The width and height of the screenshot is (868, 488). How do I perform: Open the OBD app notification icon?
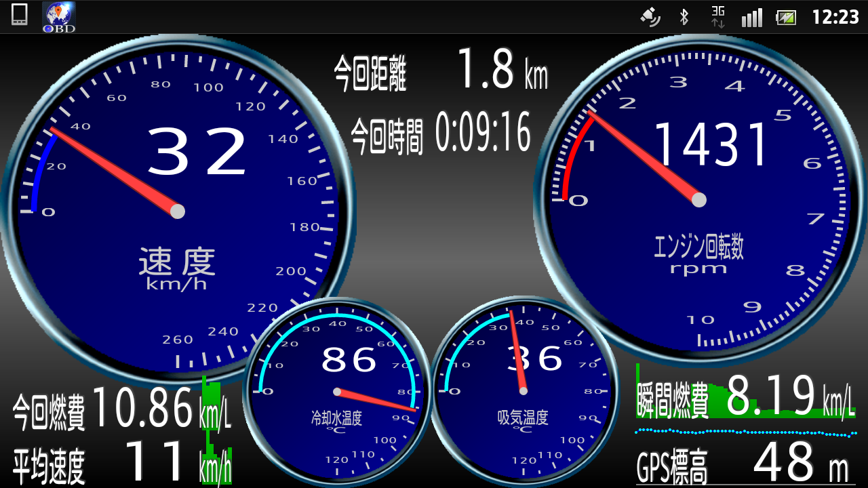click(59, 17)
